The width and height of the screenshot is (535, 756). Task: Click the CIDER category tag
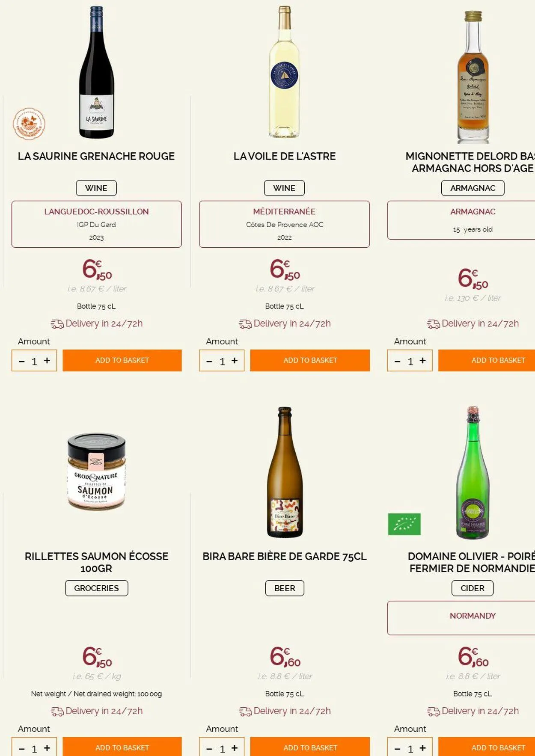472,588
